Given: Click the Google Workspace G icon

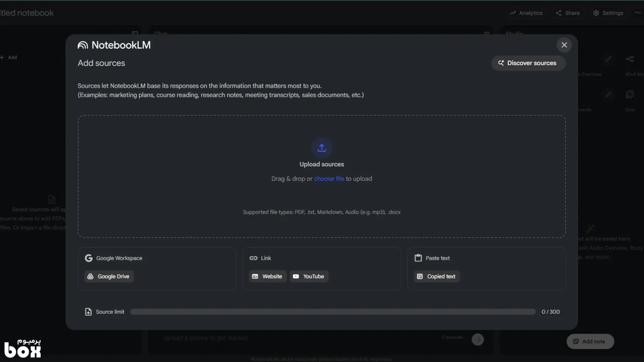Looking at the screenshot, I should pyautogui.click(x=89, y=258).
